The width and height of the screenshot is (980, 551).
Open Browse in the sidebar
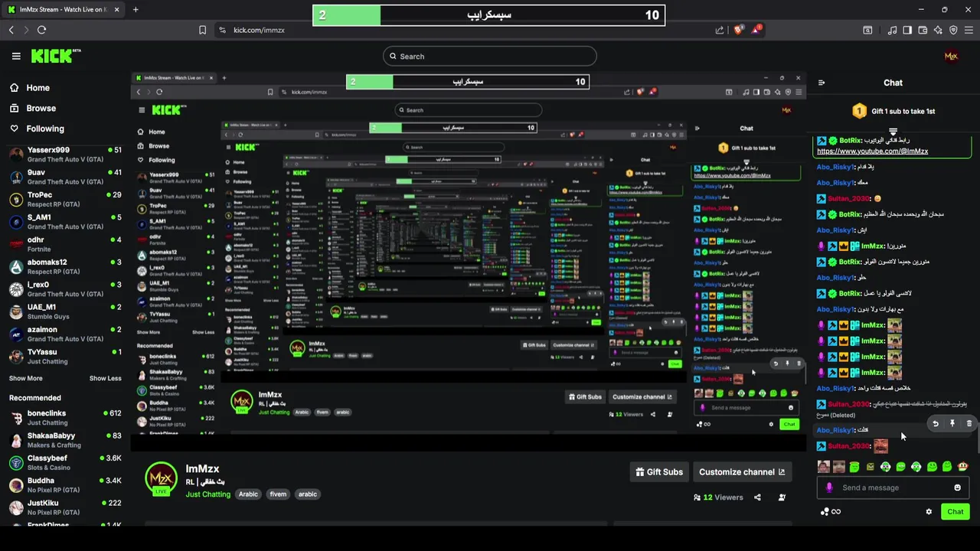click(33, 109)
